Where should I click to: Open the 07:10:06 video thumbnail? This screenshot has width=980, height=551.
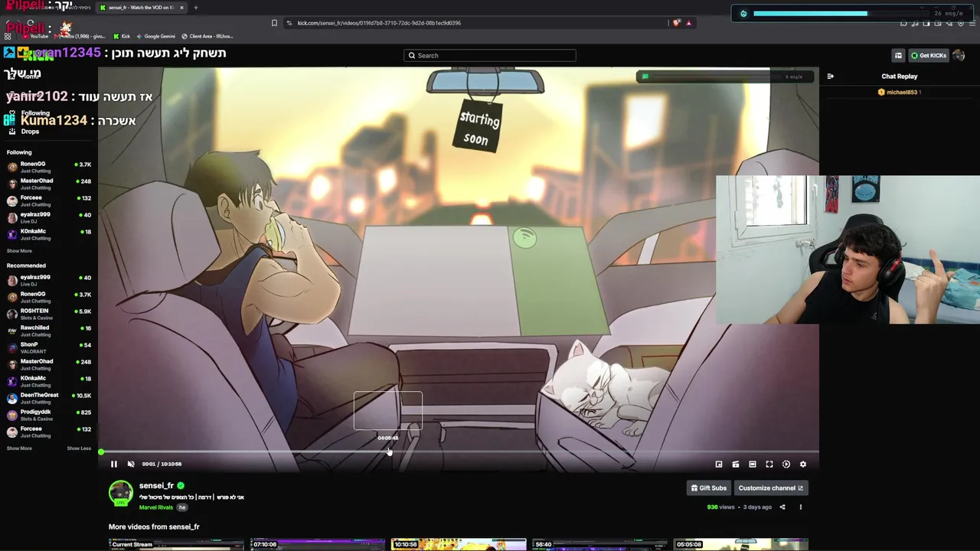click(317, 544)
